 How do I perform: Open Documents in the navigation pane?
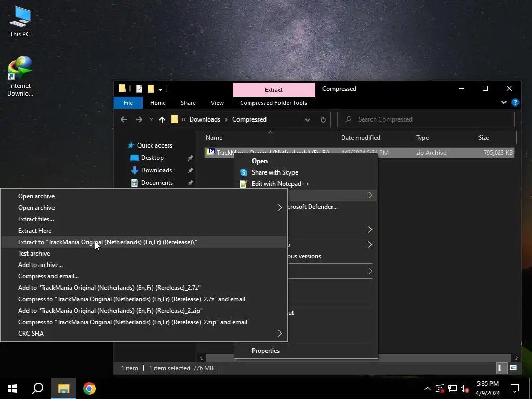[157, 183]
